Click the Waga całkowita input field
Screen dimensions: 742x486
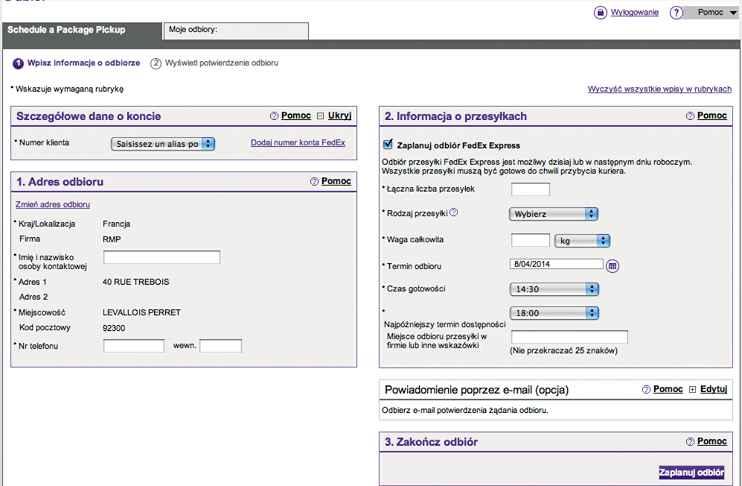tap(530, 240)
